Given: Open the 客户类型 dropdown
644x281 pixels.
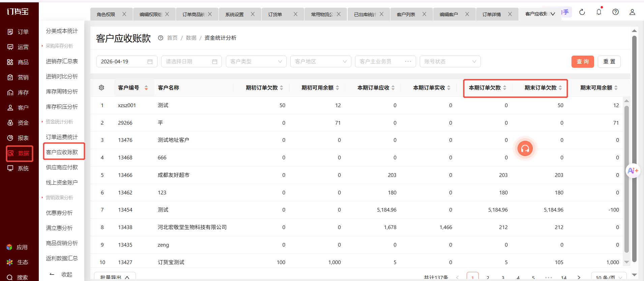Looking at the screenshot, I should [x=256, y=61].
